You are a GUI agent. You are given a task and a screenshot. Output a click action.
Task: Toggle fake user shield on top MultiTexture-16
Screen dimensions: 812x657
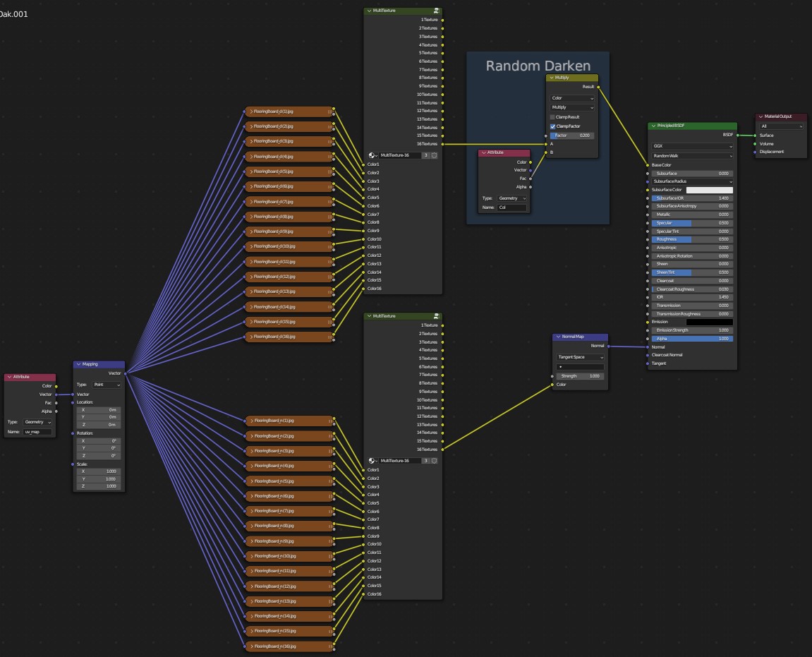tap(435, 155)
